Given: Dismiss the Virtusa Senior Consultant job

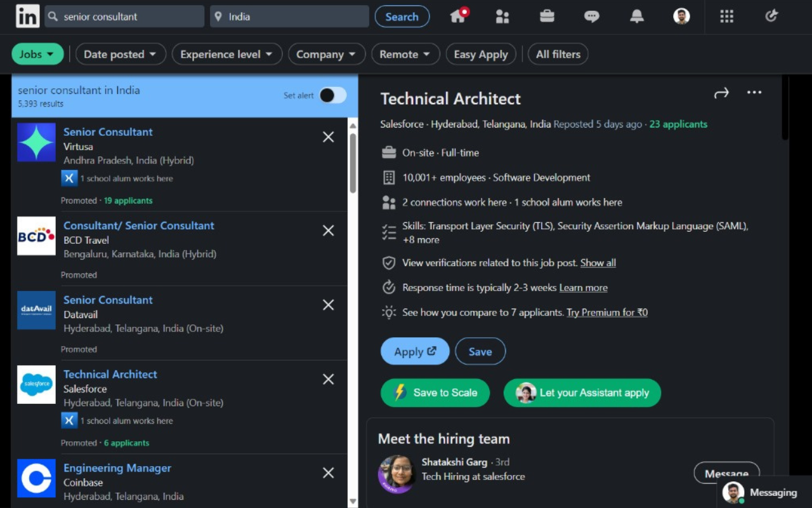Looking at the screenshot, I should [x=328, y=137].
